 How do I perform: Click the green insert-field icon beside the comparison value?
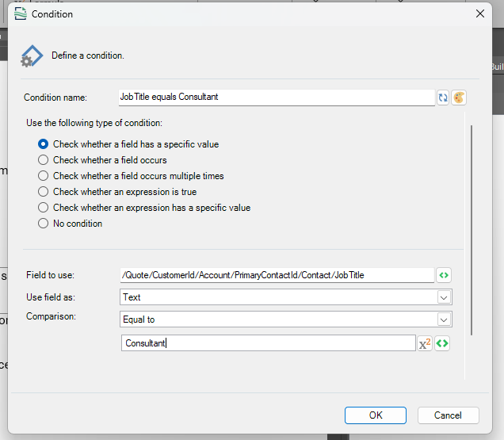pyautogui.click(x=442, y=343)
